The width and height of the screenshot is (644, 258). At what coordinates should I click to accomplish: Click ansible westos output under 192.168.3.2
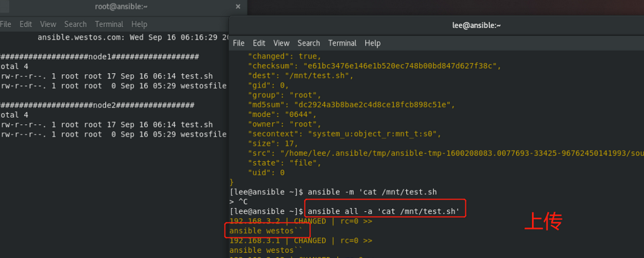266,231
